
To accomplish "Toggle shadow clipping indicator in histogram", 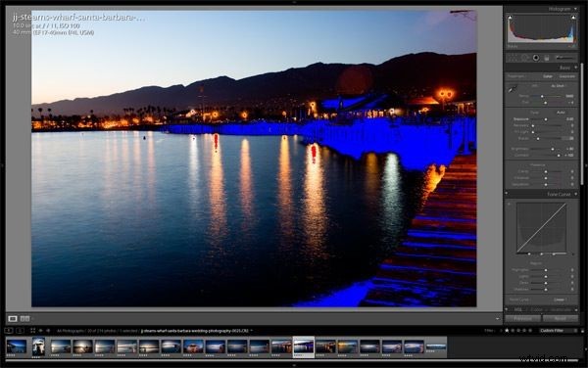I will pos(510,18).
